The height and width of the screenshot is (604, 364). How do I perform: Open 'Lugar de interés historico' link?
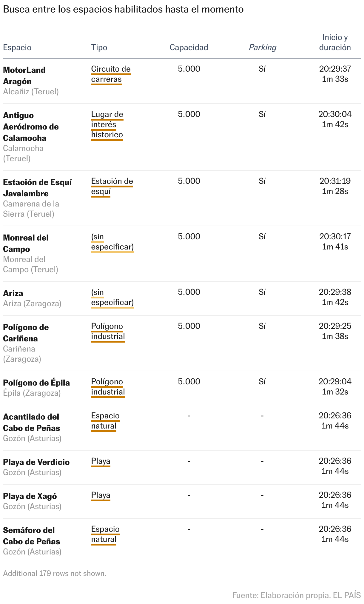107,125
